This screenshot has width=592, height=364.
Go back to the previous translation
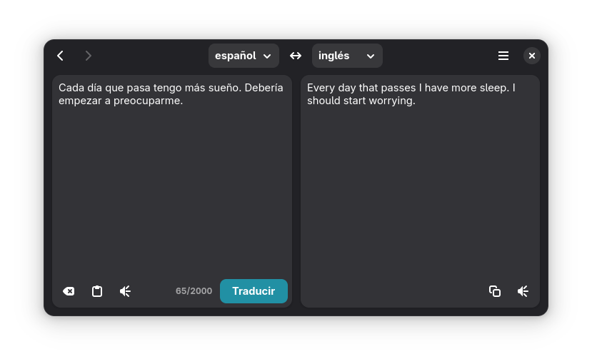pyautogui.click(x=61, y=56)
